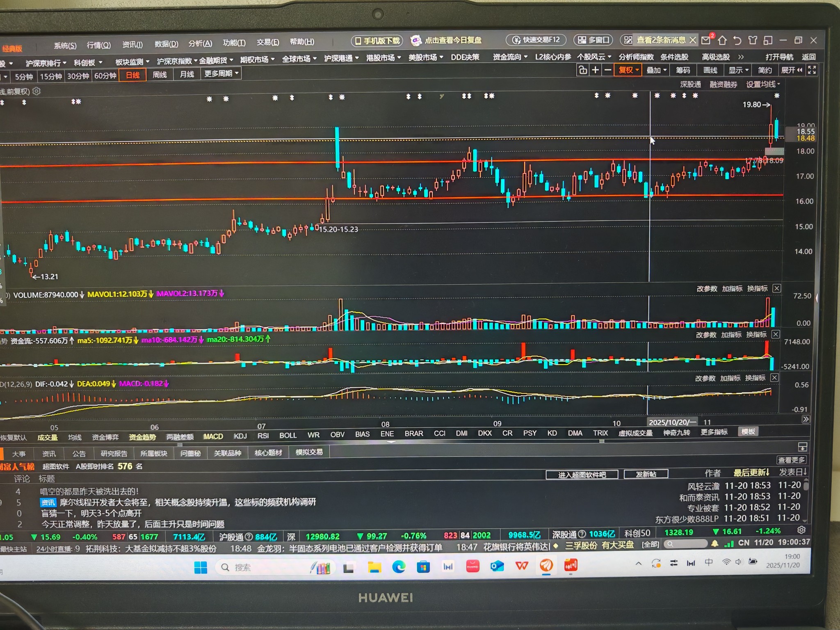The width and height of the screenshot is (840, 630).
Task: Open chart settings gear beside 前复权 label
Action: [37, 91]
